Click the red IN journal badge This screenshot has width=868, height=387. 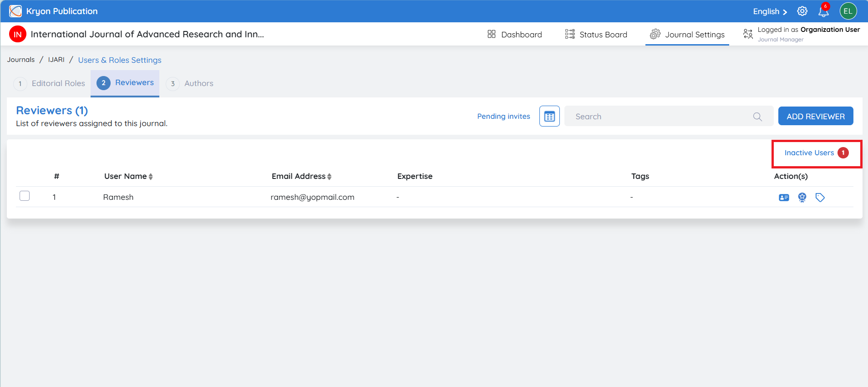18,34
